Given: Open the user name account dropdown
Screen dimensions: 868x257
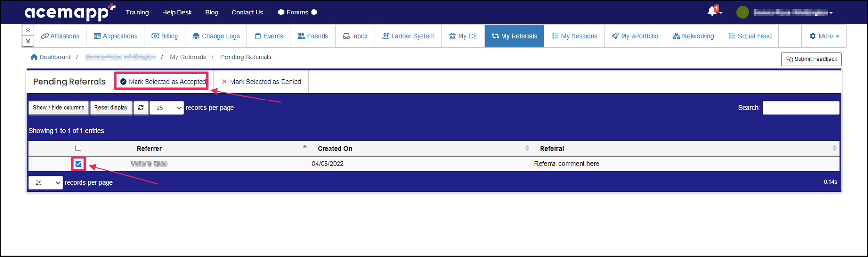Looking at the screenshot, I should (793, 13).
